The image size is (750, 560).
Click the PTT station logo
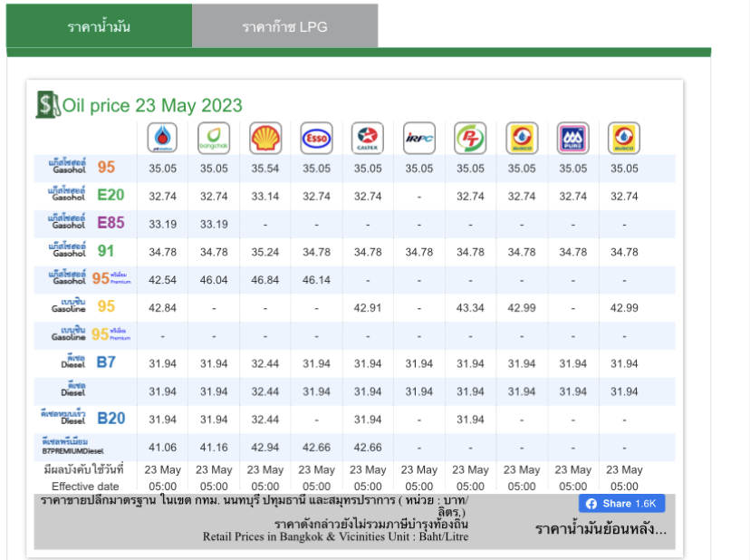point(162,138)
